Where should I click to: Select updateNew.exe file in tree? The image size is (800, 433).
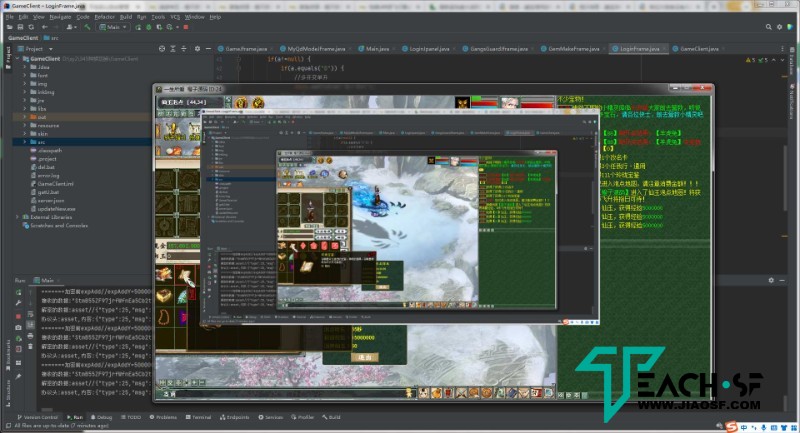point(56,209)
